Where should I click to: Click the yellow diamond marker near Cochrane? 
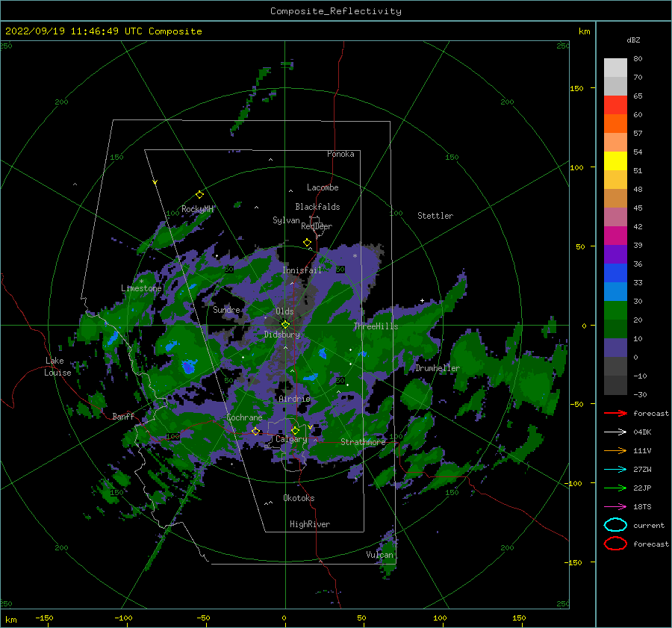(255, 431)
